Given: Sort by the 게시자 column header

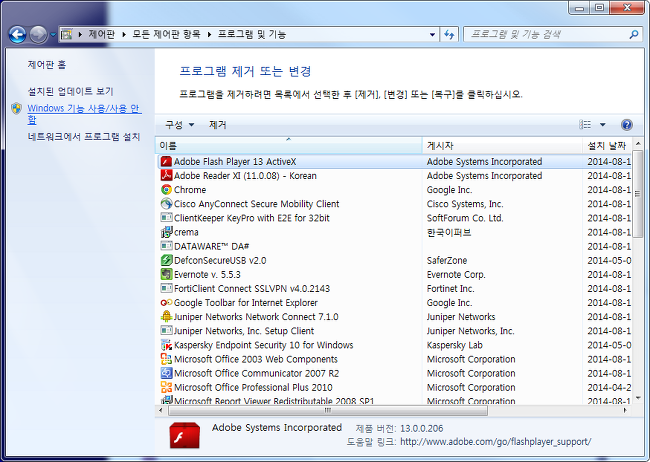Looking at the screenshot, I should [502, 146].
